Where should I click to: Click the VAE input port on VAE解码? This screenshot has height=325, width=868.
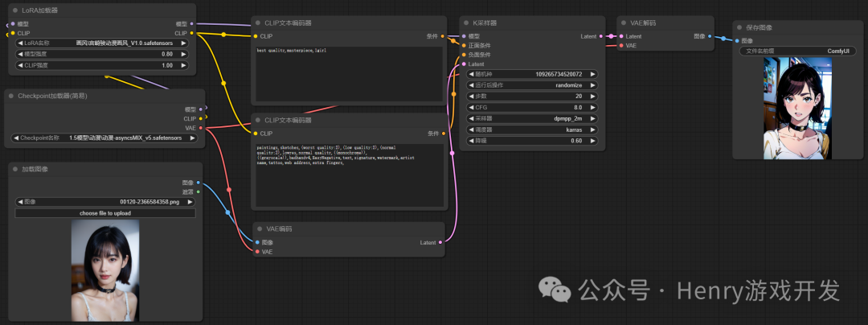pyautogui.click(x=621, y=45)
